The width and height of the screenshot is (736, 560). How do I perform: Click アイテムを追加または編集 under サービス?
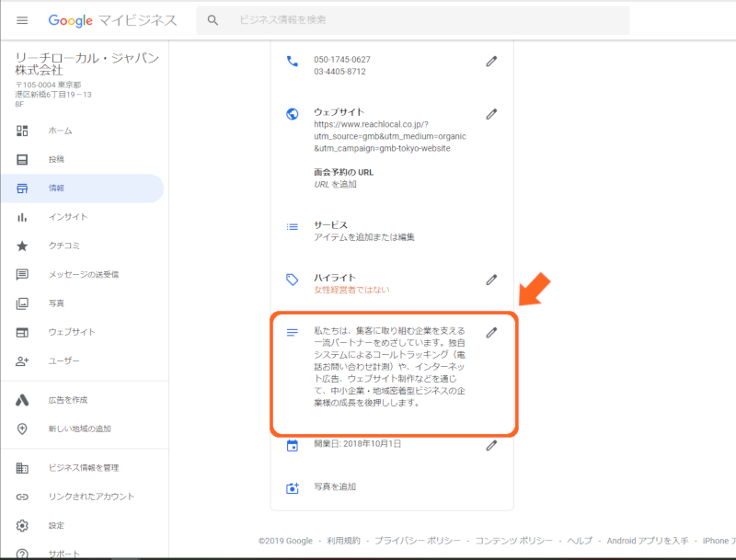coord(364,237)
